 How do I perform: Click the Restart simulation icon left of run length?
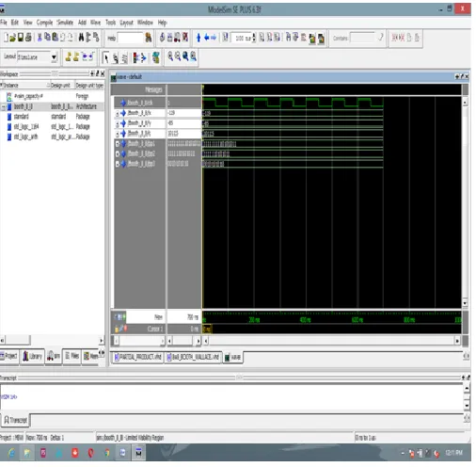[225, 38]
